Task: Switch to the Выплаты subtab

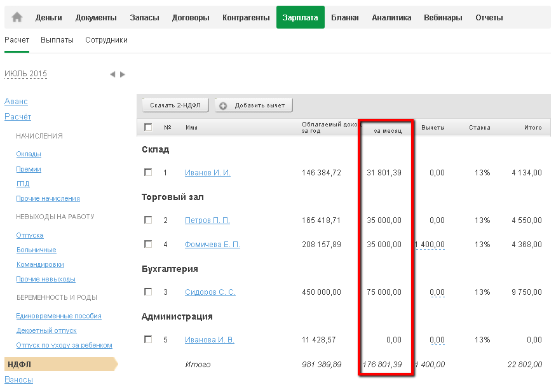Action: [57, 40]
